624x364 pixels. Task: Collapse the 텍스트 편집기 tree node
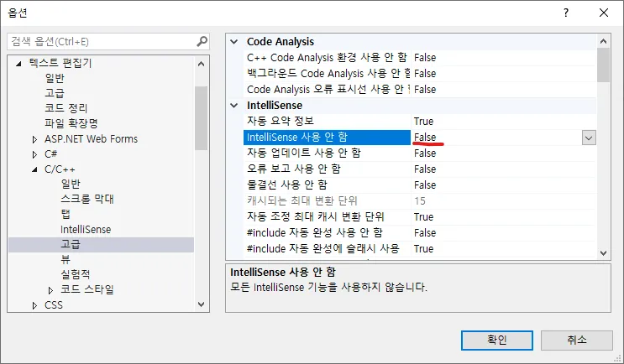pos(19,63)
